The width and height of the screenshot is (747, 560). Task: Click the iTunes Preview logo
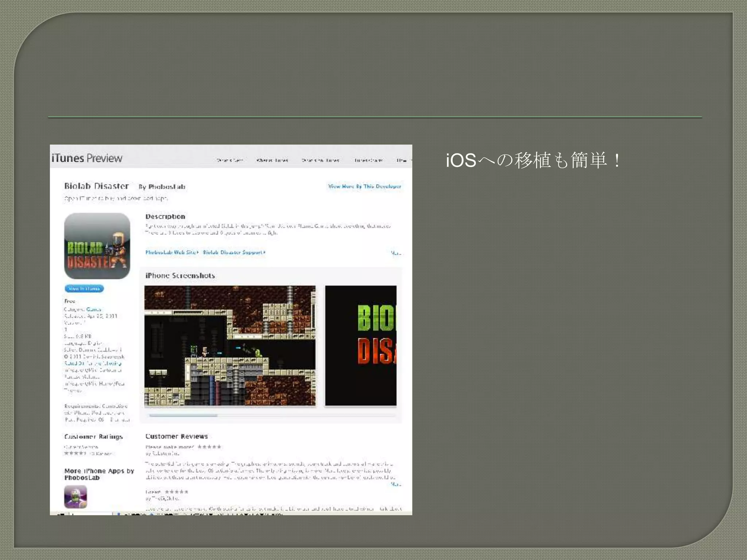(x=87, y=158)
